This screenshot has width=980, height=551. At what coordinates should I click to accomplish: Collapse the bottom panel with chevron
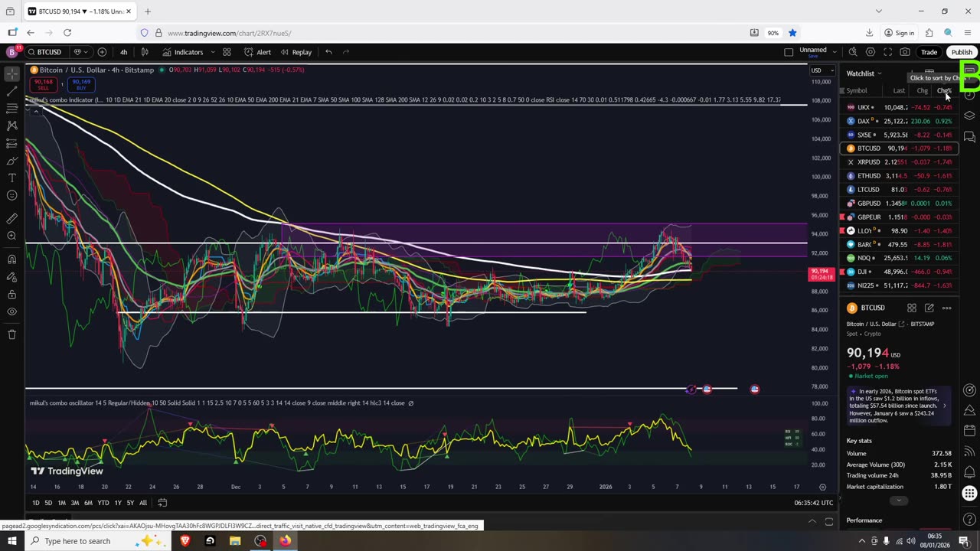[812, 522]
